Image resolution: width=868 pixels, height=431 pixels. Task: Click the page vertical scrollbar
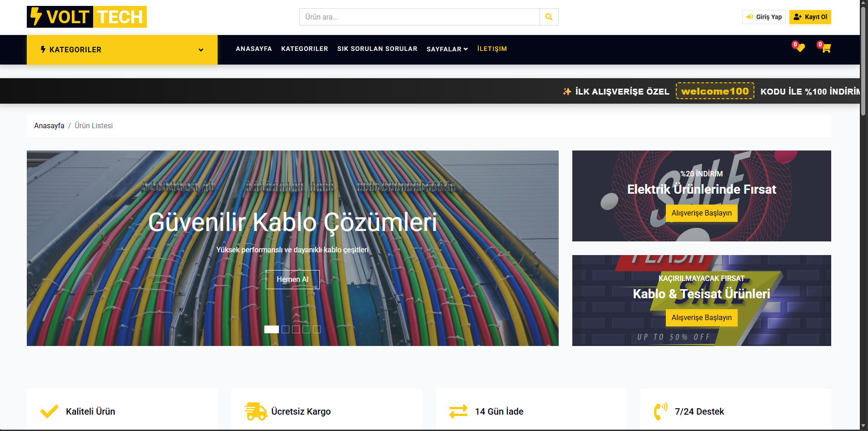(x=863, y=59)
